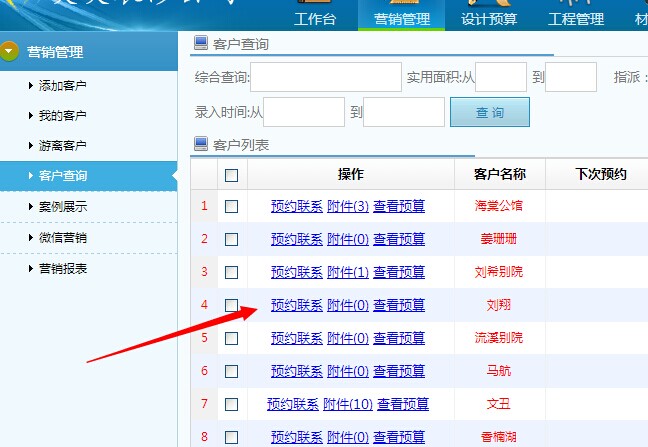648x447 pixels.
Task: Open 我的客户 in the sidebar
Action: click(x=62, y=116)
